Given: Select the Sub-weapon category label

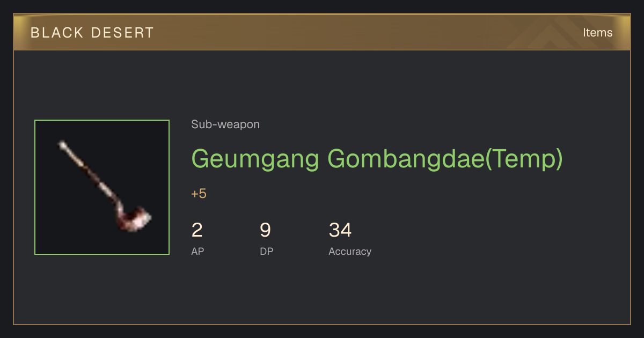Looking at the screenshot, I should coord(225,124).
